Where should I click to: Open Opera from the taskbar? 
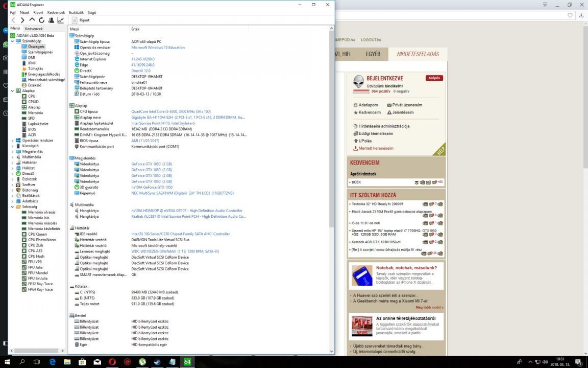[112, 362]
